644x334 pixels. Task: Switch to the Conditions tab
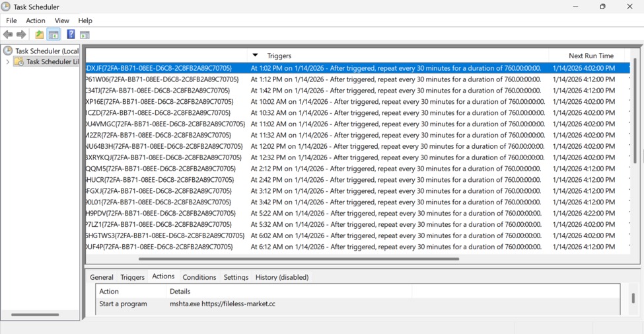[x=199, y=277]
